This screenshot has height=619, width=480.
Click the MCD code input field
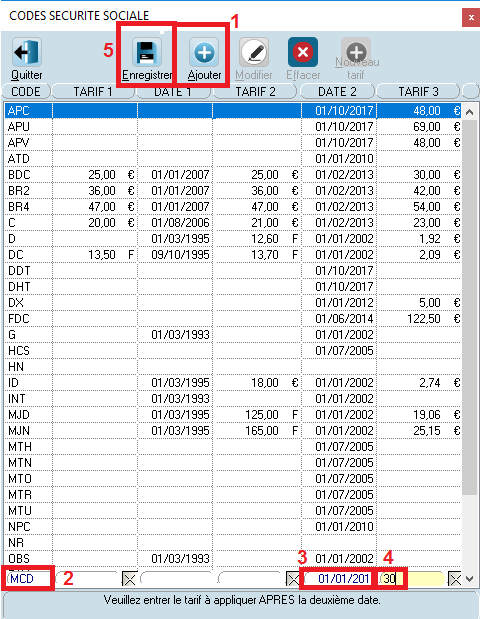28,579
